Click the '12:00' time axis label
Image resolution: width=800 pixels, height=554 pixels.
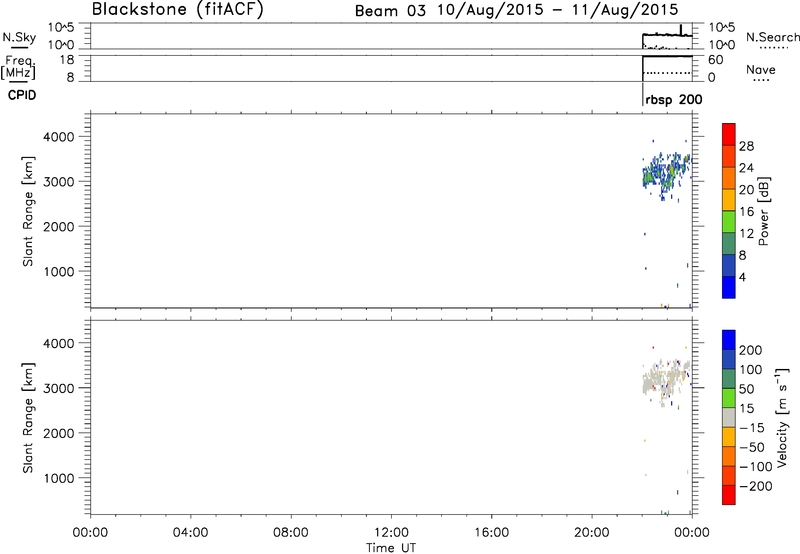click(391, 533)
